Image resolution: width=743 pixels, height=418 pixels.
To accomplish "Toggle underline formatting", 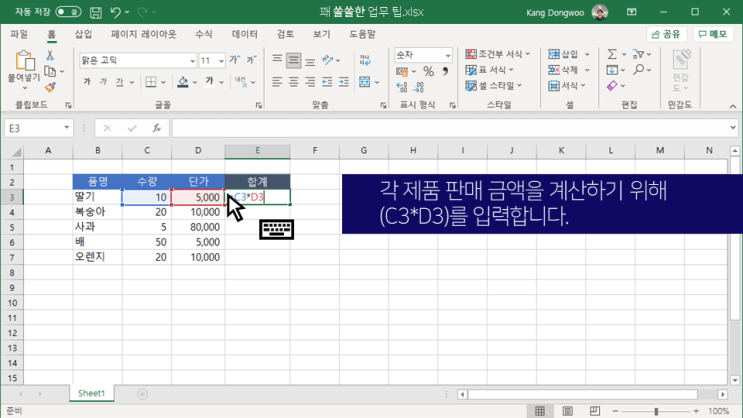I will [x=119, y=82].
